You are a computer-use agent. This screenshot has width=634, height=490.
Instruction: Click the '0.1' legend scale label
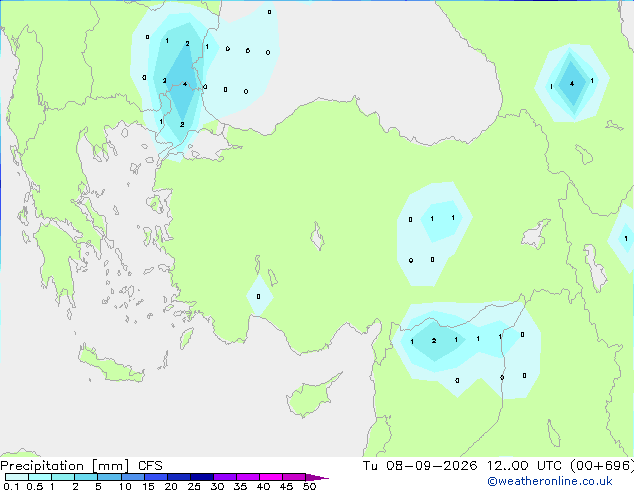tap(11, 486)
